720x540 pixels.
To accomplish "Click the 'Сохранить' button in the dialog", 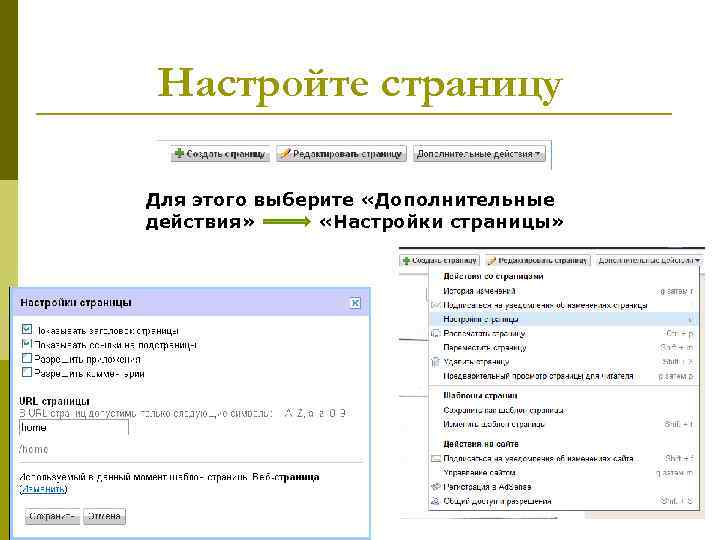I will [52, 516].
